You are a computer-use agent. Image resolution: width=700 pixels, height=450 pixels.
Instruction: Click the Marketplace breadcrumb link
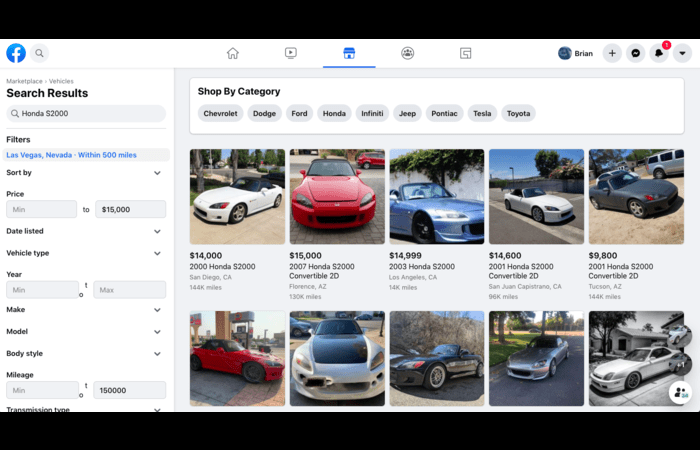coord(24,81)
